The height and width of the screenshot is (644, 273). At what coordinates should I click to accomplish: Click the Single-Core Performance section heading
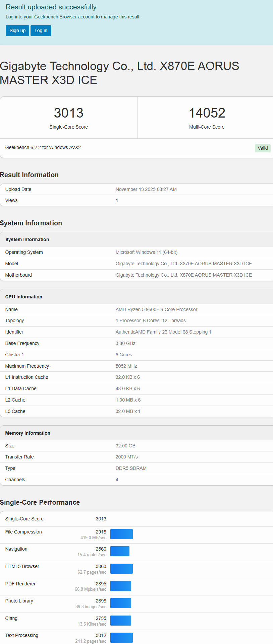tap(40, 502)
